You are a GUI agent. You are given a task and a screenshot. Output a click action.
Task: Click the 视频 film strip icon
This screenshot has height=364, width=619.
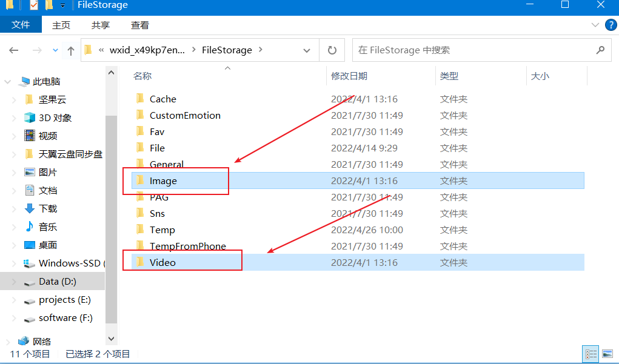pyautogui.click(x=30, y=136)
